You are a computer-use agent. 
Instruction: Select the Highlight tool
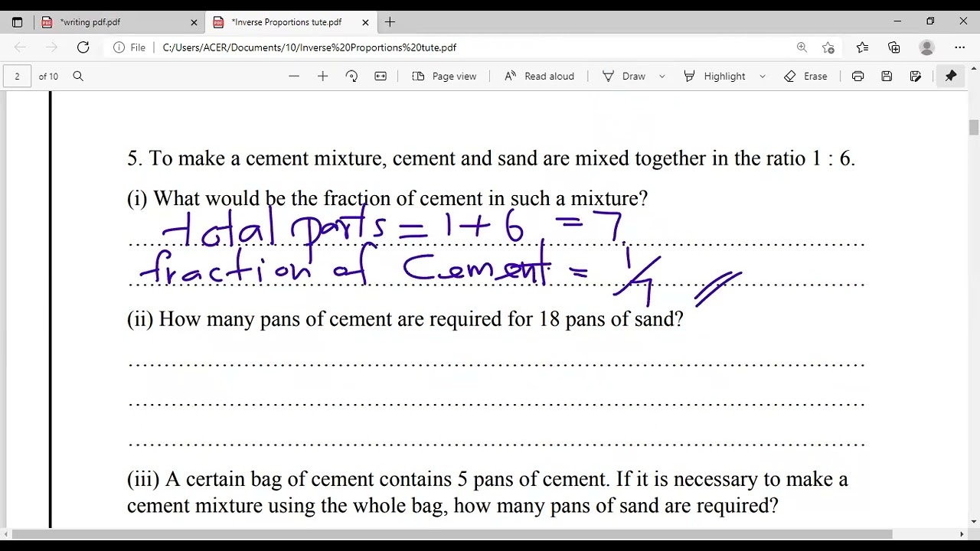coord(715,76)
